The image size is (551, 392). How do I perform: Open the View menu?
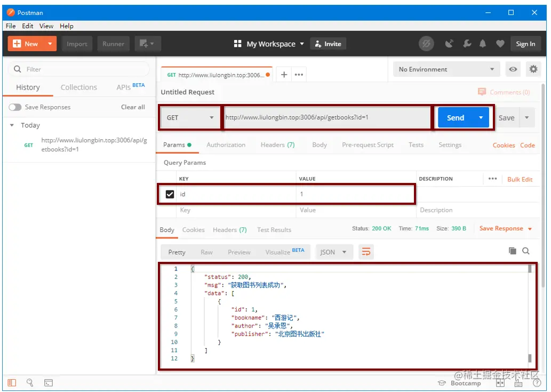click(x=46, y=26)
